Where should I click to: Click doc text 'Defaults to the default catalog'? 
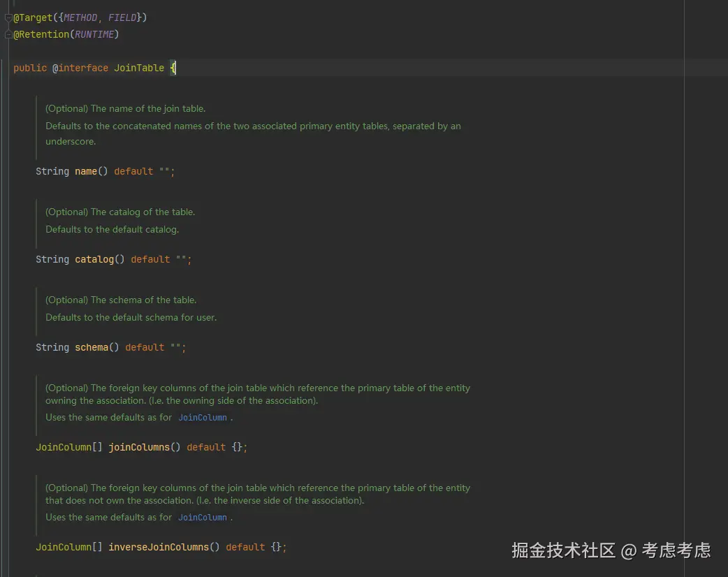112,229
